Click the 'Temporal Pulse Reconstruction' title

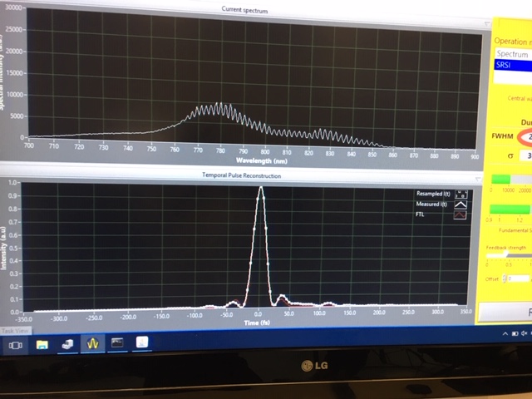[242, 175]
